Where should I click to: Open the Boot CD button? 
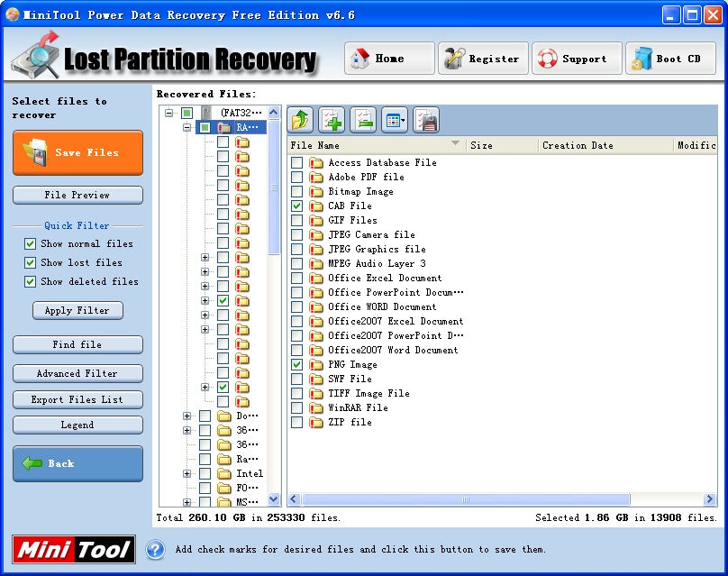pyautogui.click(x=671, y=59)
